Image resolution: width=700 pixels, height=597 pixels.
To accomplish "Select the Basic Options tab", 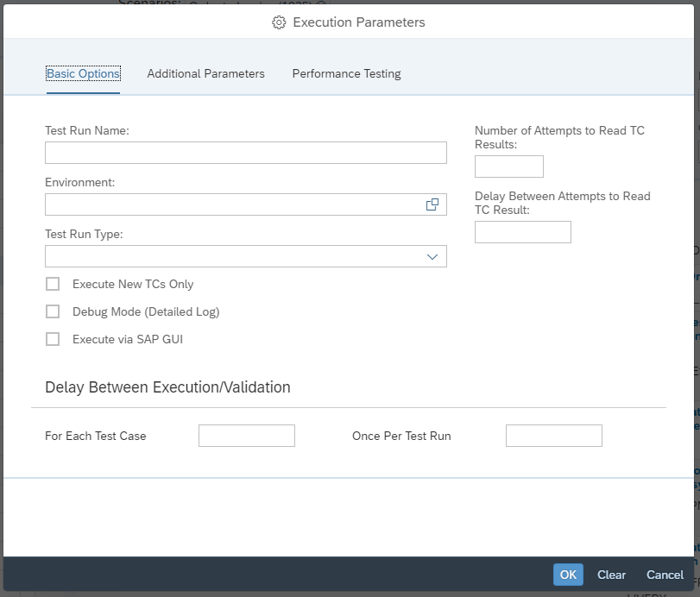I will pyautogui.click(x=83, y=73).
